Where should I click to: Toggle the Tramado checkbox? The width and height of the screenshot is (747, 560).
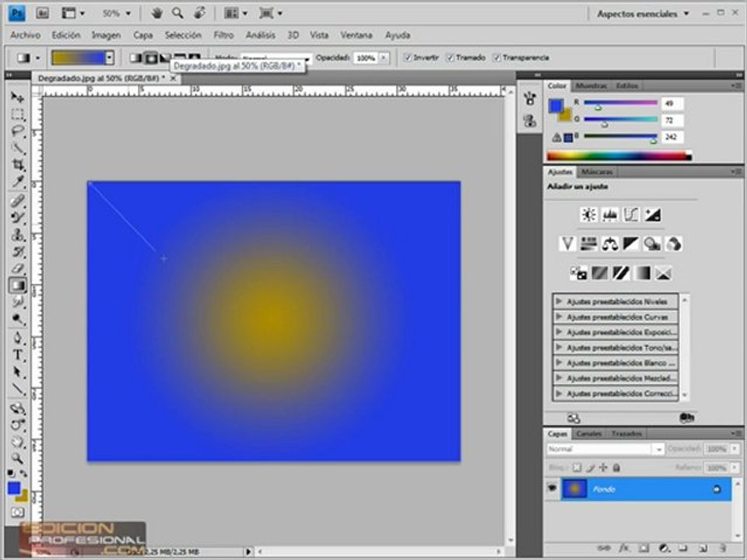pyautogui.click(x=451, y=58)
